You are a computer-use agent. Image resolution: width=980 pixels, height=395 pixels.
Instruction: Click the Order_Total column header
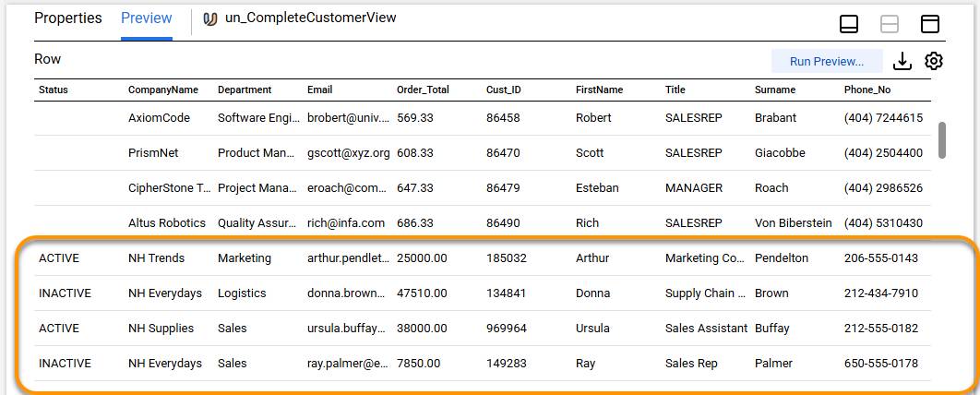423,90
